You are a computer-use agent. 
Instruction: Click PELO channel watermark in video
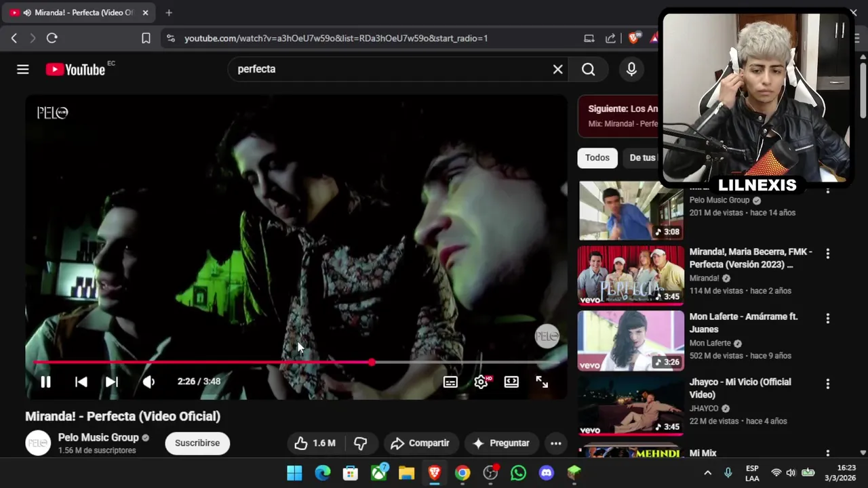click(x=547, y=336)
